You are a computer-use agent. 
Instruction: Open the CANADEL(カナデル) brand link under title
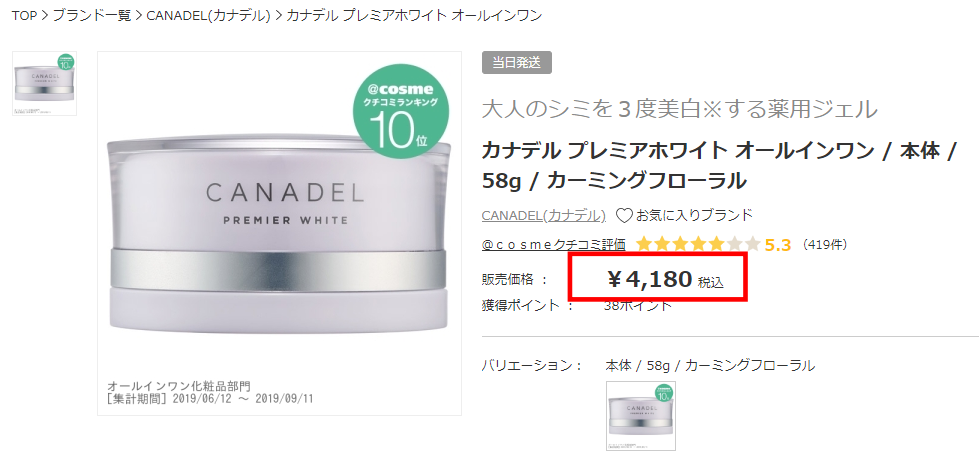pyautogui.click(x=544, y=216)
